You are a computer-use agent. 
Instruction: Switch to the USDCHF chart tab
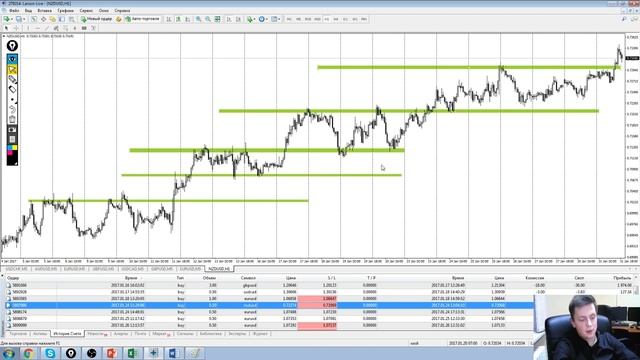pos(16,269)
